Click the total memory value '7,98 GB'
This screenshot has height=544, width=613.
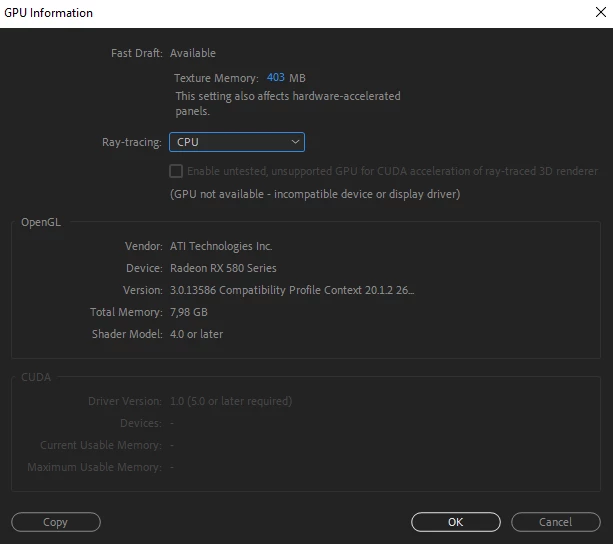coord(189,312)
